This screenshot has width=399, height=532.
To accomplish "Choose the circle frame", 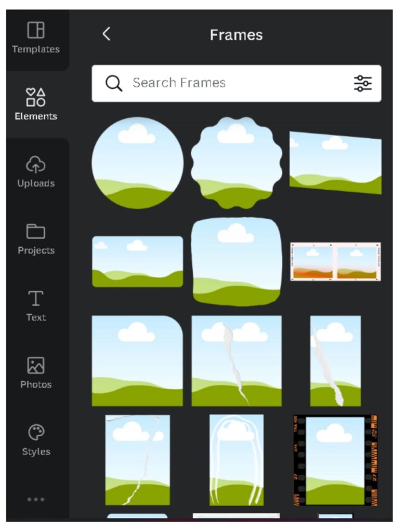I will [x=137, y=163].
